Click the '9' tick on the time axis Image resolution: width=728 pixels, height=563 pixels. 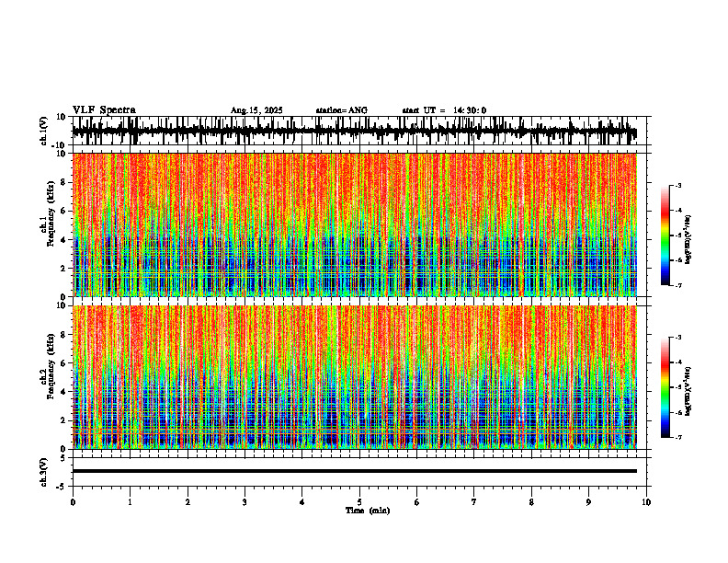click(x=589, y=502)
